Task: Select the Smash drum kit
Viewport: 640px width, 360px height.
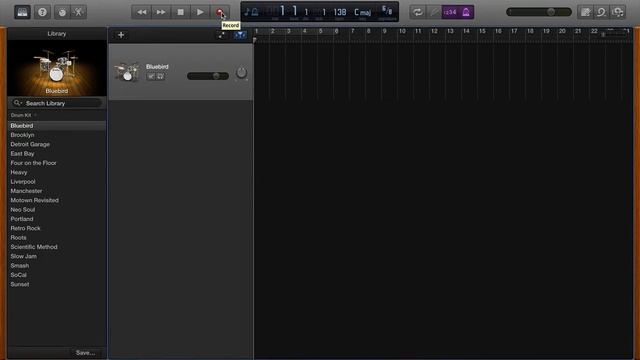Action: tap(57, 266)
